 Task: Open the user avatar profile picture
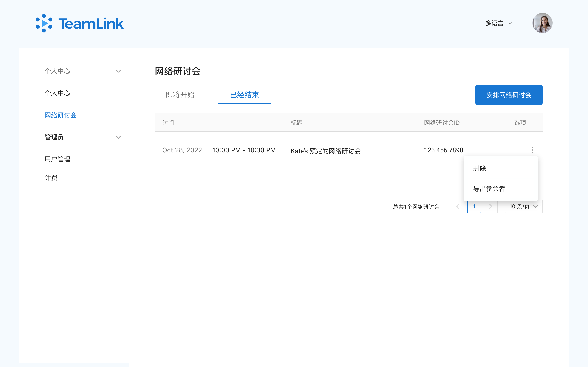(542, 23)
